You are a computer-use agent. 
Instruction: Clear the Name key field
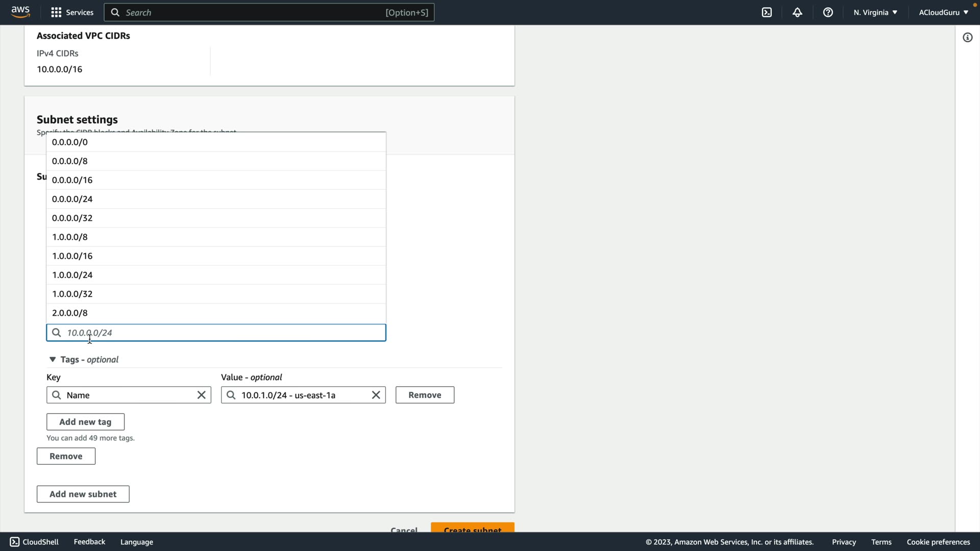click(202, 395)
